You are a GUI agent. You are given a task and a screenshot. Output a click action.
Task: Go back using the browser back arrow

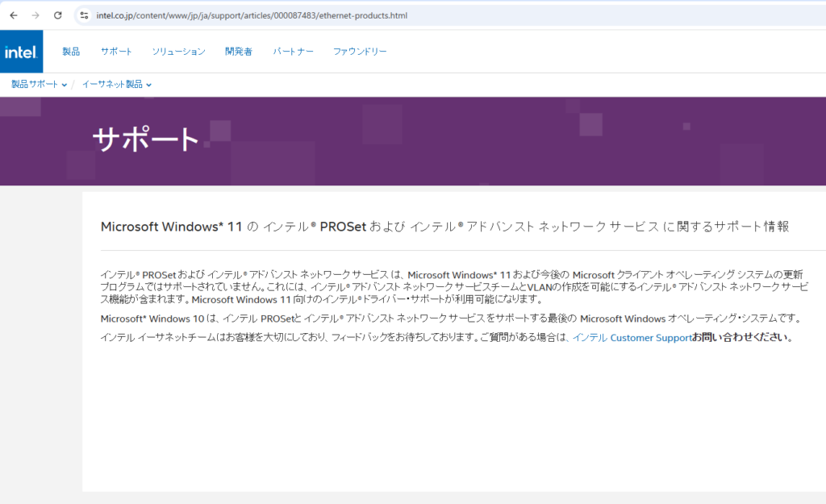coord(14,15)
